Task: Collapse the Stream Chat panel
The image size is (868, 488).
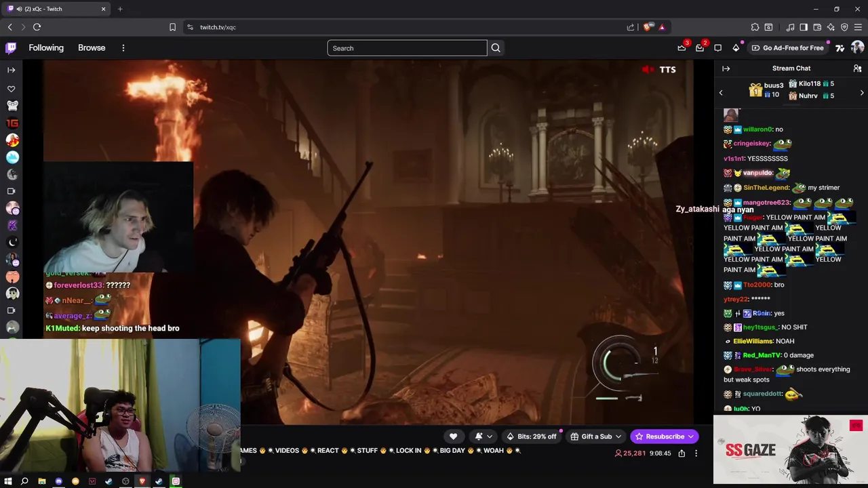Action: point(726,68)
